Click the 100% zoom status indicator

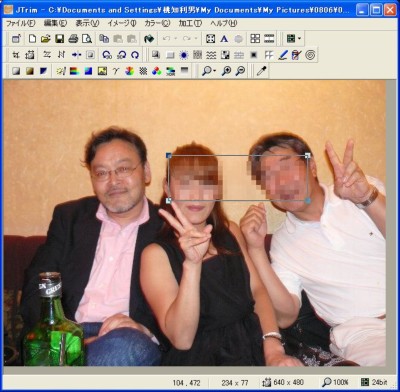coord(335,382)
